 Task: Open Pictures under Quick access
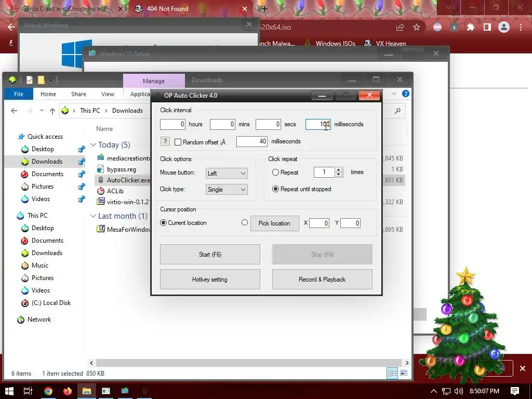[43, 187]
